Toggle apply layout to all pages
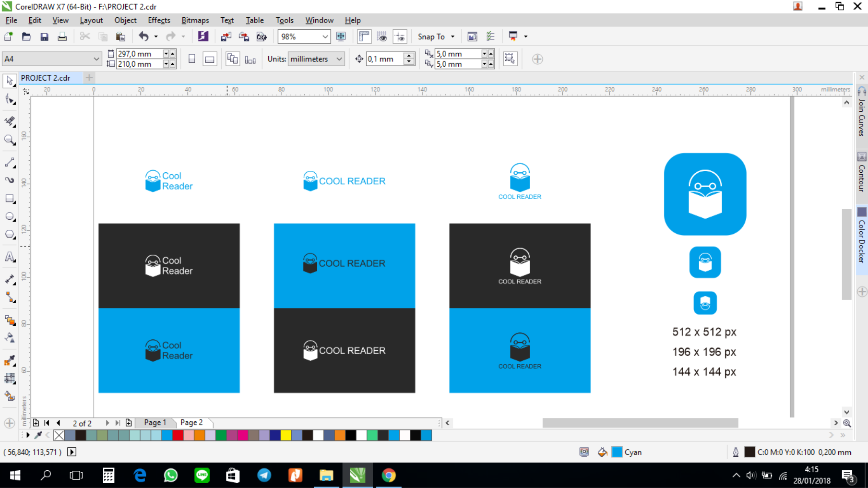This screenshot has height=488, width=868. coord(233,59)
